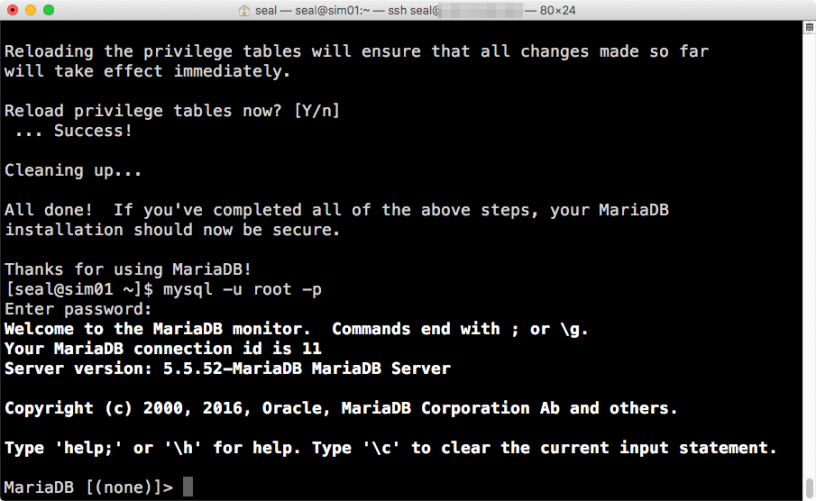816x501 pixels.
Task: Click the 'mysql -u root -p' command text
Action: 243,290
